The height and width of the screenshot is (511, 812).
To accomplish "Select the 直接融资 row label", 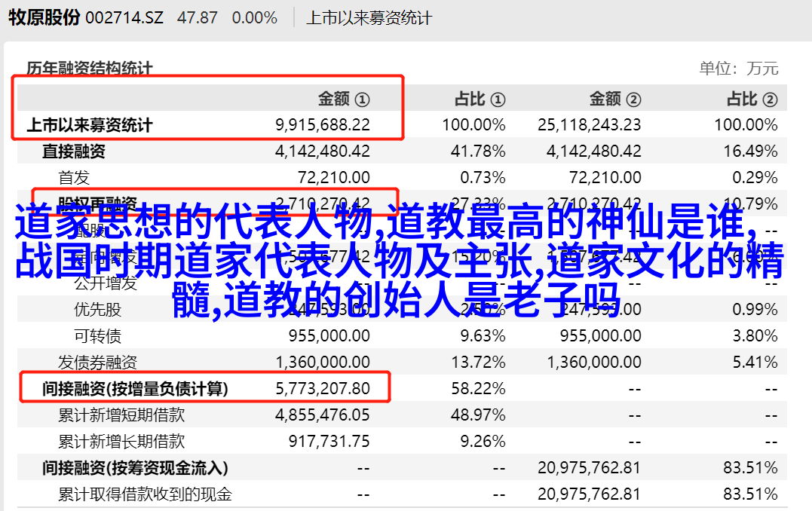I will (x=74, y=151).
